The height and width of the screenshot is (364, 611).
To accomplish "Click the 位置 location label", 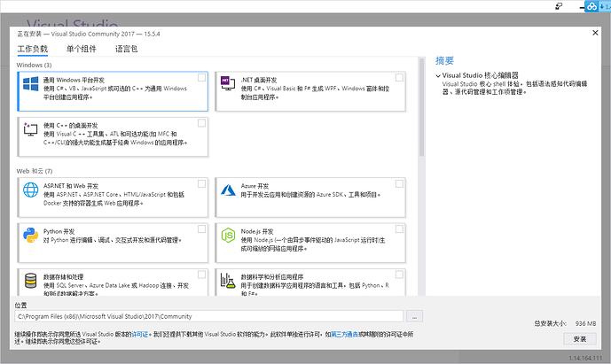I will tap(20, 306).
